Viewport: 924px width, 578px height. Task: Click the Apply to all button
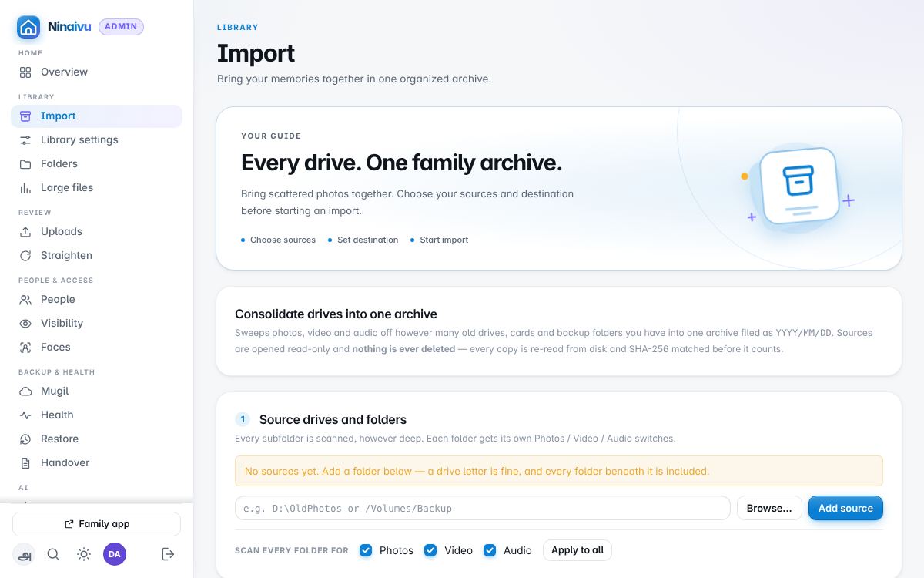(x=577, y=550)
